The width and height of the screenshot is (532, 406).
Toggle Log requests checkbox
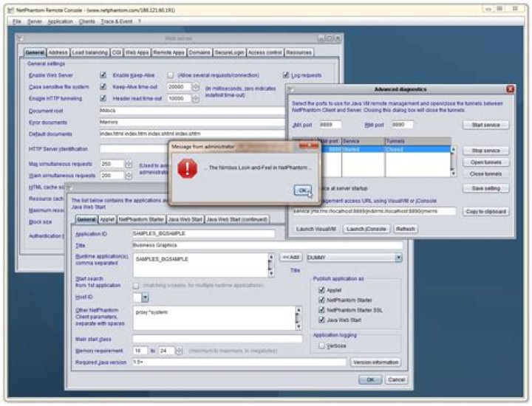286,75
